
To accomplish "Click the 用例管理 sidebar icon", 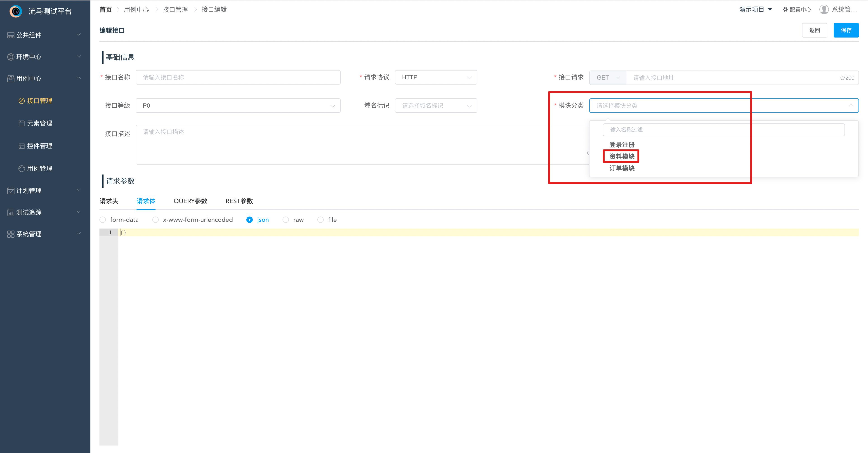I will click(x=21, y=169).
